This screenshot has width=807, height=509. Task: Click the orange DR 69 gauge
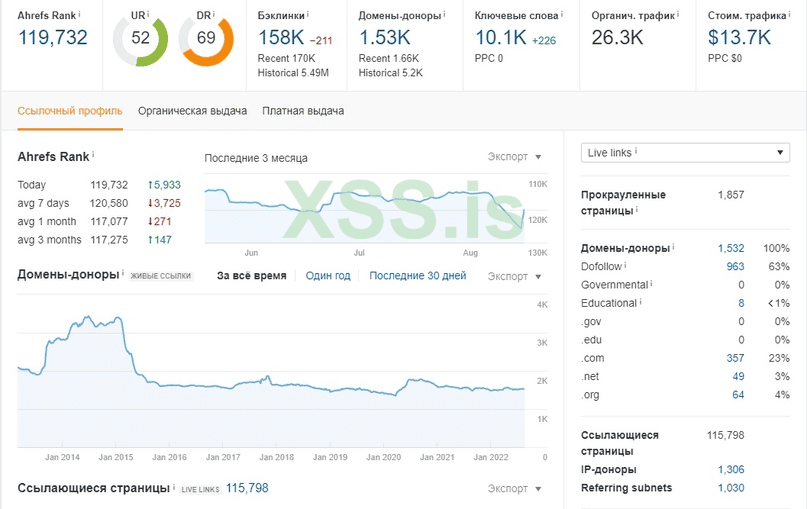(x=206, y=39)
